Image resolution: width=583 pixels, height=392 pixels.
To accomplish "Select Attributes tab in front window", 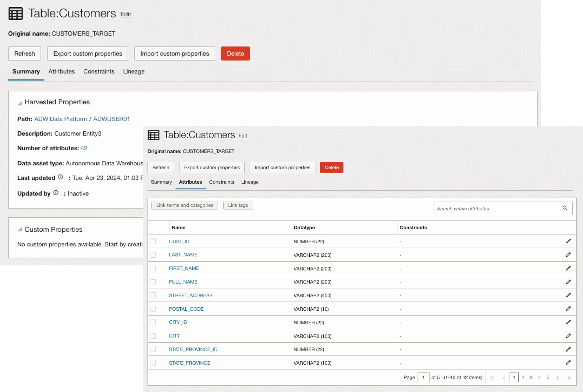I will point(190,182).
